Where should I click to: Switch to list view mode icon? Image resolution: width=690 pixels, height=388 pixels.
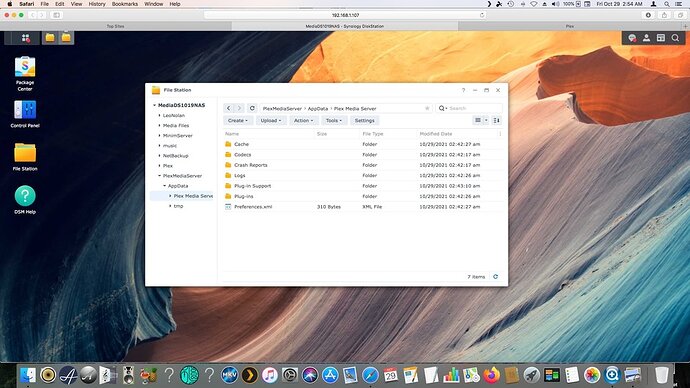click(478, 120)
